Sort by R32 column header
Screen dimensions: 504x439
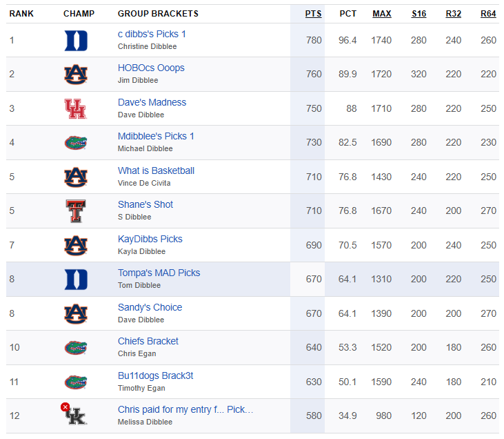point(454,14)
